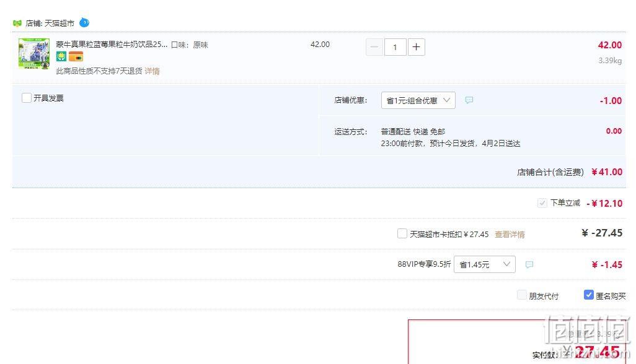Click the 店铺: 天猫超市 store name
This screenshot has height=364, width=636.
point(50,24)
